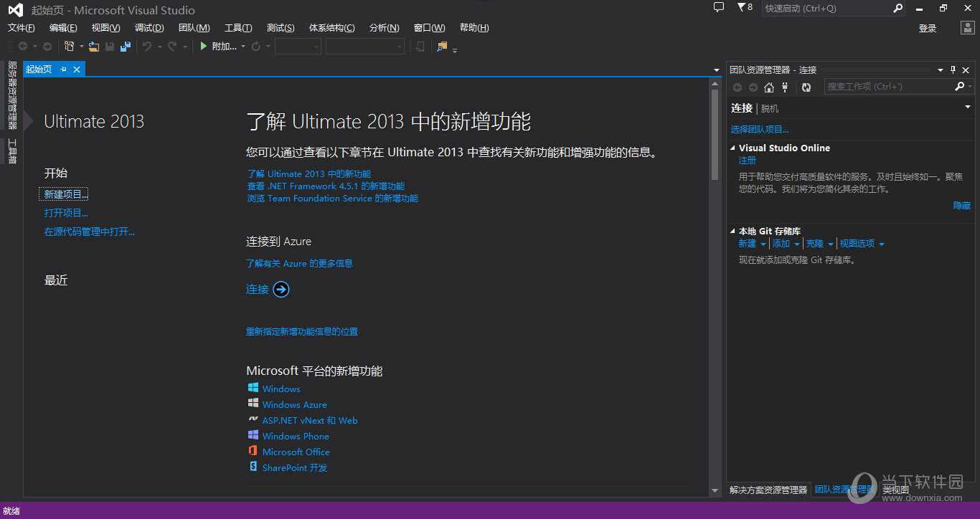Open the Undo history dropdown arrow
Image resolution: width=980 pixels, height=519 pixels.
[159, 47]
